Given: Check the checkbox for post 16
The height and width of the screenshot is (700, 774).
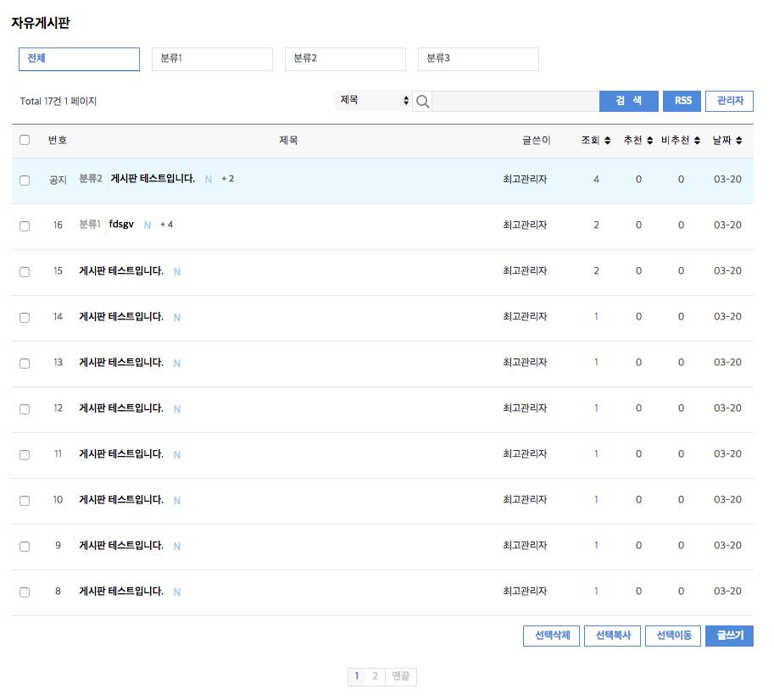Looking at the screenshot, I should (x=25, y=226).
